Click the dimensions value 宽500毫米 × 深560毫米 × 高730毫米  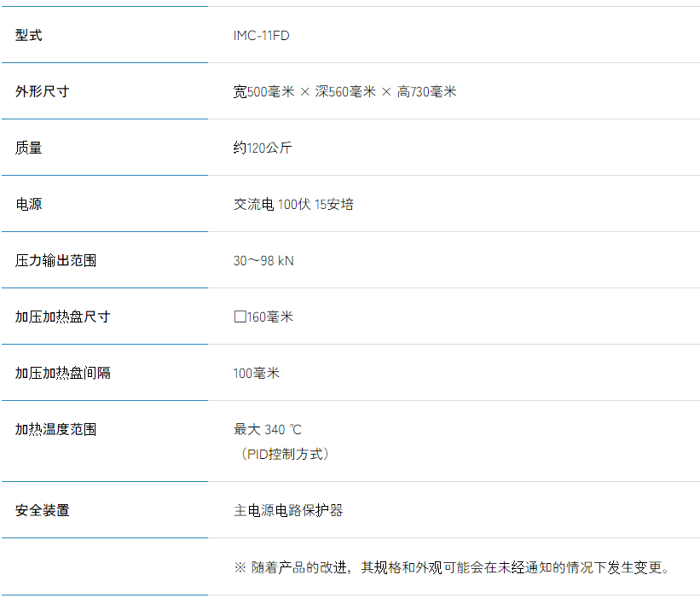[x=344, y=92]
